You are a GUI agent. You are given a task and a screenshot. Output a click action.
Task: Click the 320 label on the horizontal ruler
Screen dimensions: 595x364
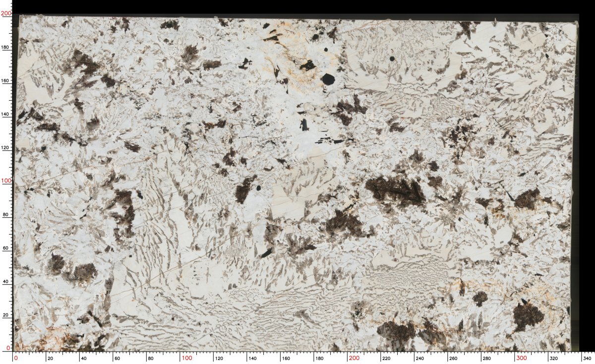(554, 358)
